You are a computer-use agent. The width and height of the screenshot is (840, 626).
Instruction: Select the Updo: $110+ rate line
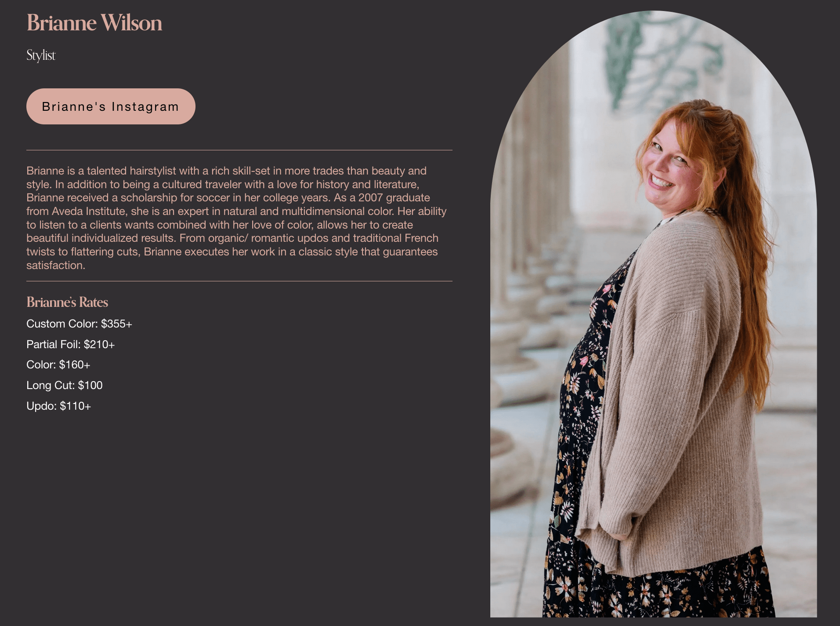(x=58, y=406)
